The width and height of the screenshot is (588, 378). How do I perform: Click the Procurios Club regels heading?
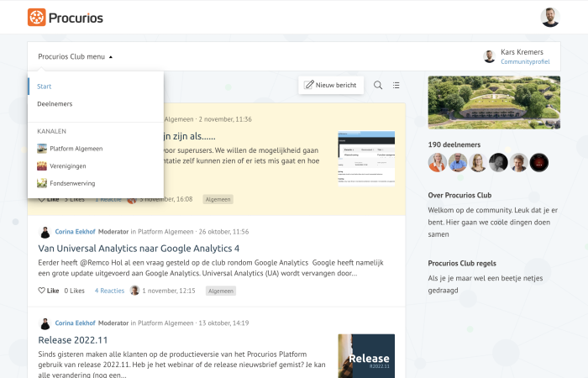tap(462, 263)
